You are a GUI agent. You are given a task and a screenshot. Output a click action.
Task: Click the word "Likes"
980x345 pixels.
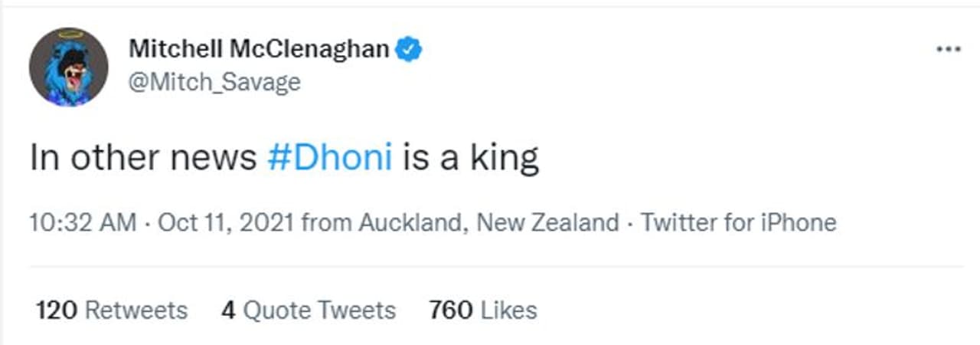tap(508, 310)
